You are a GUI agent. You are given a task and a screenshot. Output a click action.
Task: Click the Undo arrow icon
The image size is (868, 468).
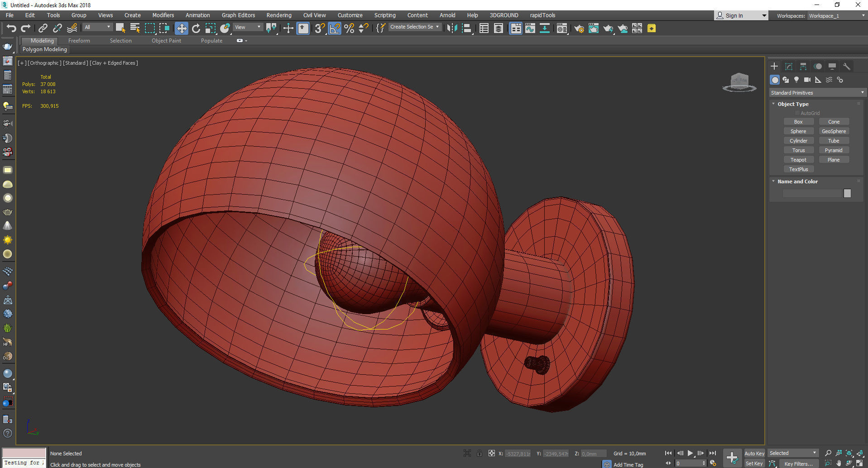pyautogui.click(x=11, y=29)
